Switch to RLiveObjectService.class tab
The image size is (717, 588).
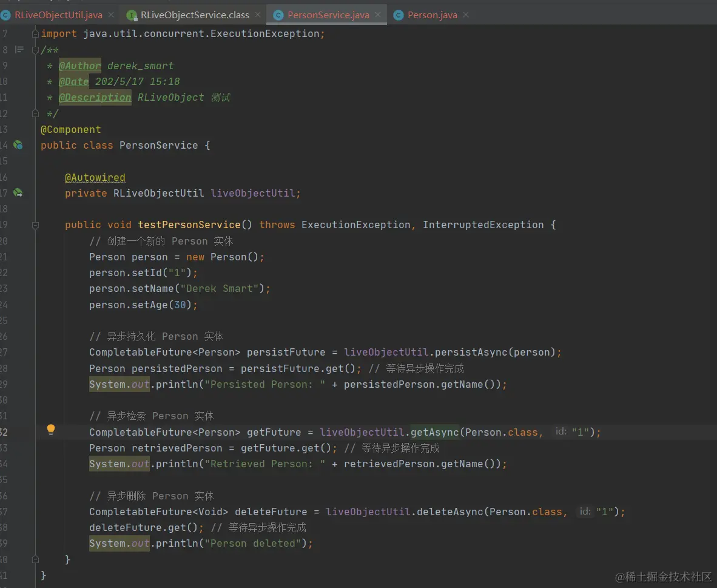pos(195,15)
